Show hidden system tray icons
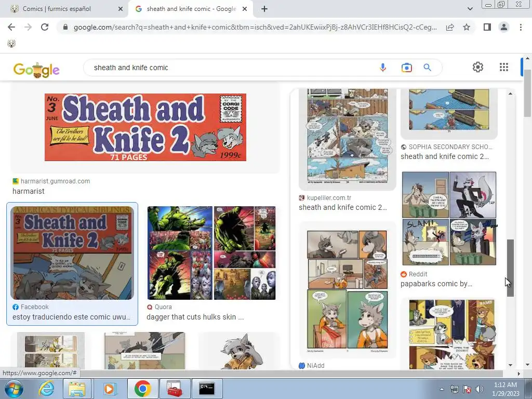 (442, 389)
